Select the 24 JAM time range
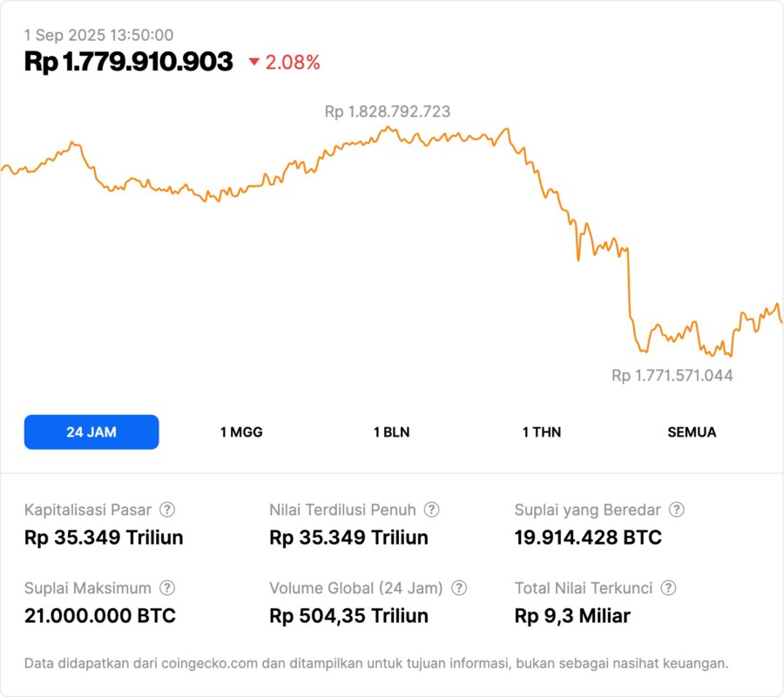This screenshot has width=784, height=697. coord(91,432)
